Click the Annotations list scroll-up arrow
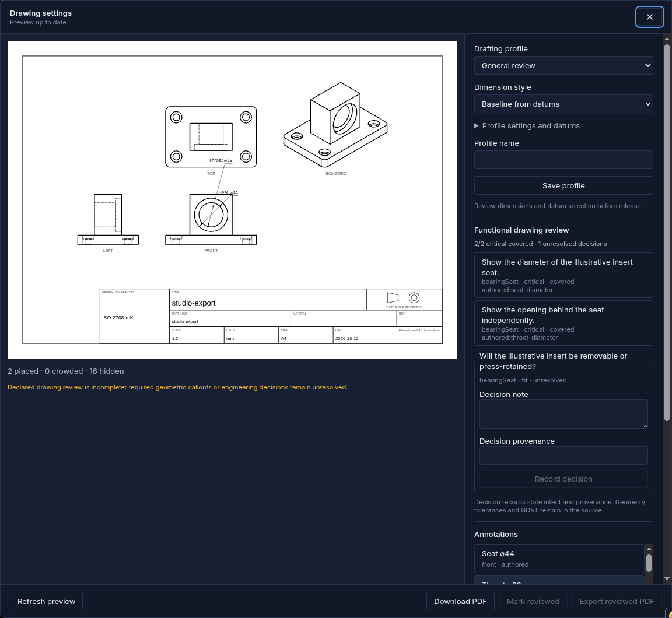This screenshot has height=618, width=672. click(x=649, y=549)
